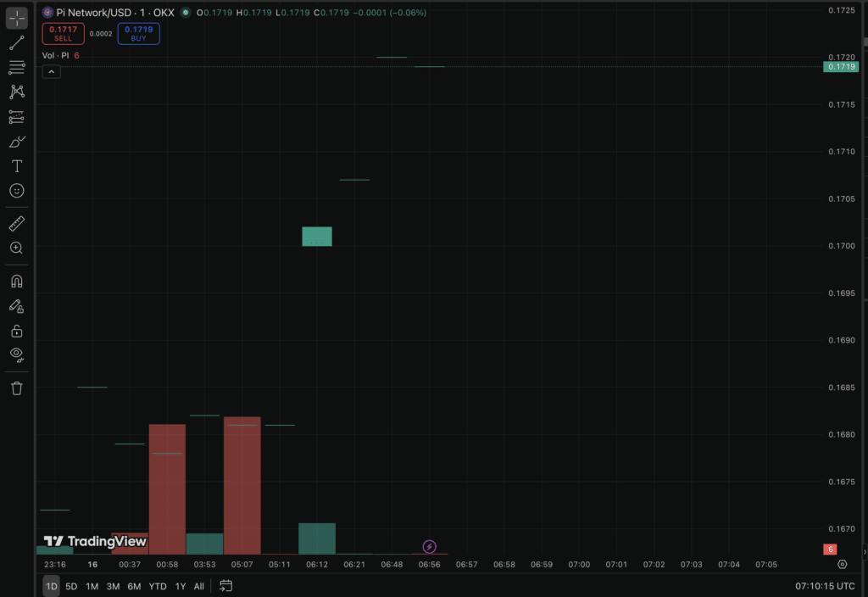The height and width of the screenshot is (597, 868).
Task: Click the red 0.1717 SELL button
Action: coord(63,34)
